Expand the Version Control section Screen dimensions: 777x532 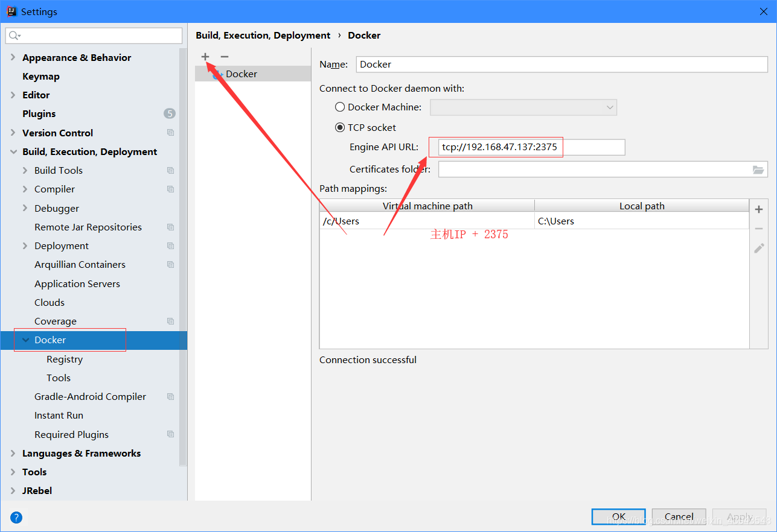coord(13,133)
